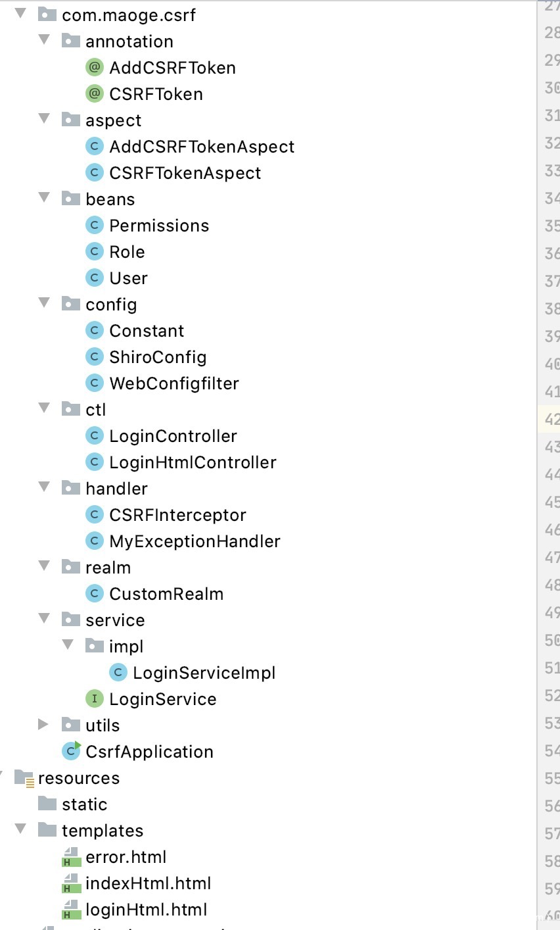This screenshot has height=930, width=560.
Task: Select CSRFInterceptor in the handler package
Action: click(x=177, y=515)
